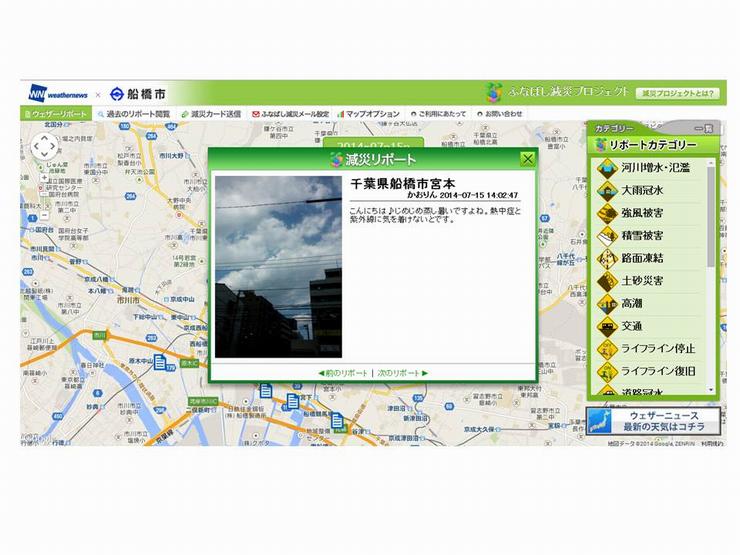Select the 土砂災害 category icon
740x555 pixels.
point(607,281)
